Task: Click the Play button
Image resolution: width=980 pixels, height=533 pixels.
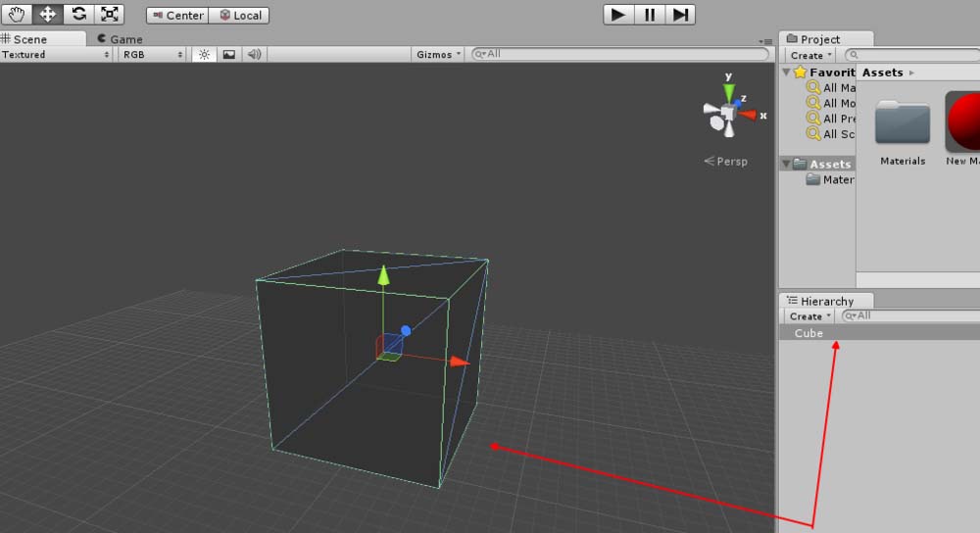Action: tap(618, 15)
